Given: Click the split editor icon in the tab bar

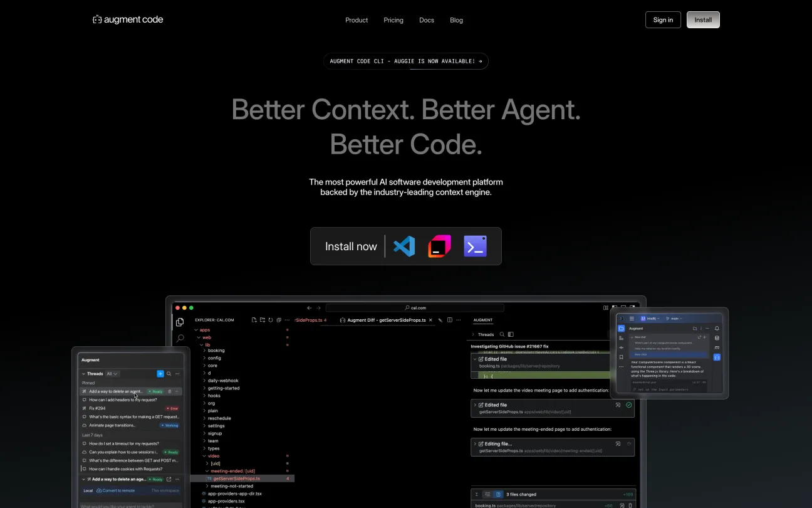Looking at the screenshot, I should (450, 320).
